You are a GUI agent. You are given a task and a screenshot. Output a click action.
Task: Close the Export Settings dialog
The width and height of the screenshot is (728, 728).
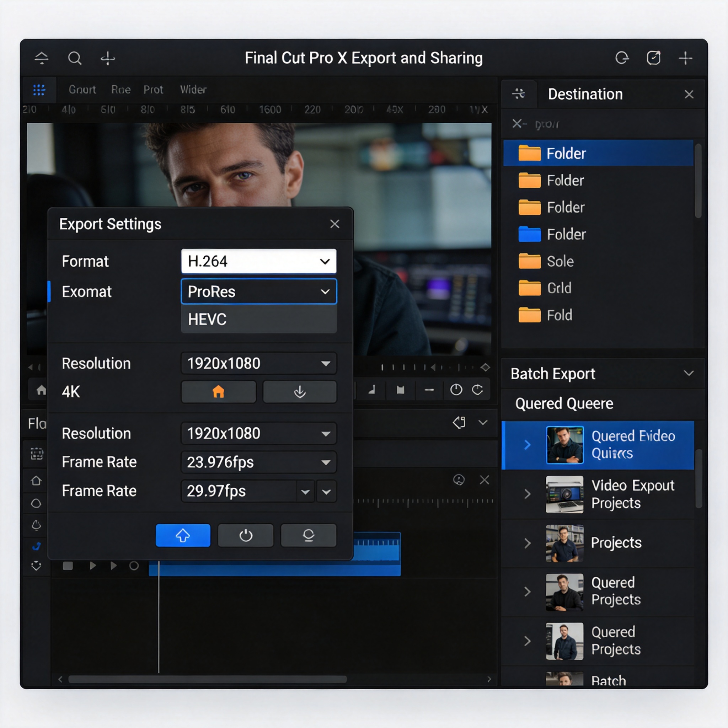334,224
